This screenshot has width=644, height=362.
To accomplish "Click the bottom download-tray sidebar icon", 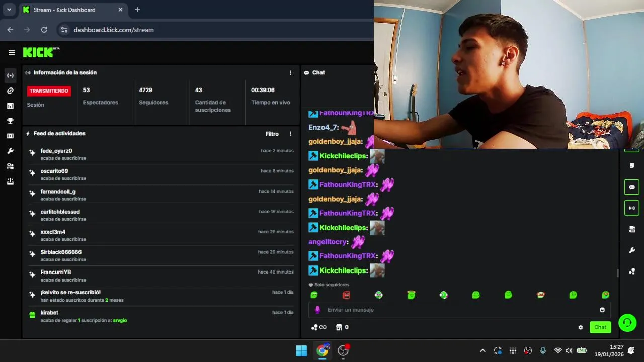I will point(10,182).
